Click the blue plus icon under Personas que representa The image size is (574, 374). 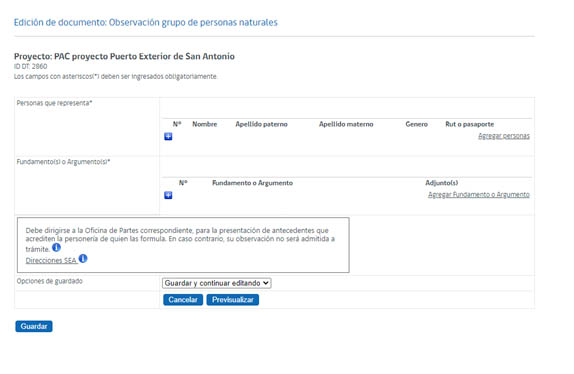point(168,136)
